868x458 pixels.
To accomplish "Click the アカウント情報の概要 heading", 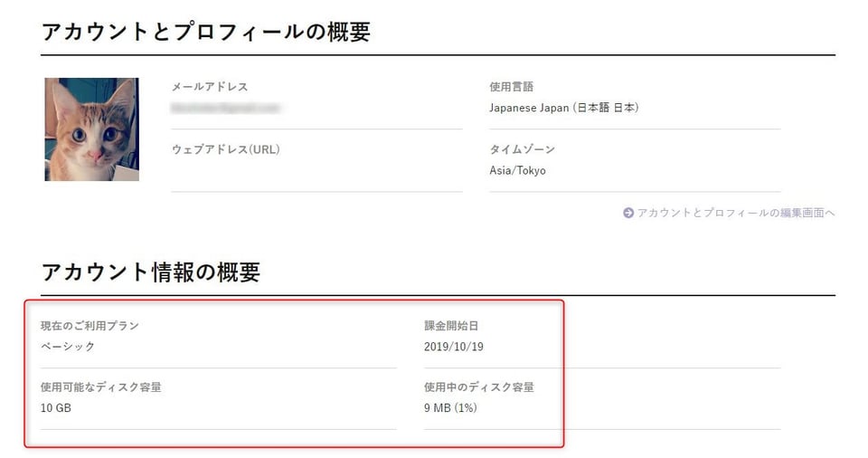I will pos(151,272).
